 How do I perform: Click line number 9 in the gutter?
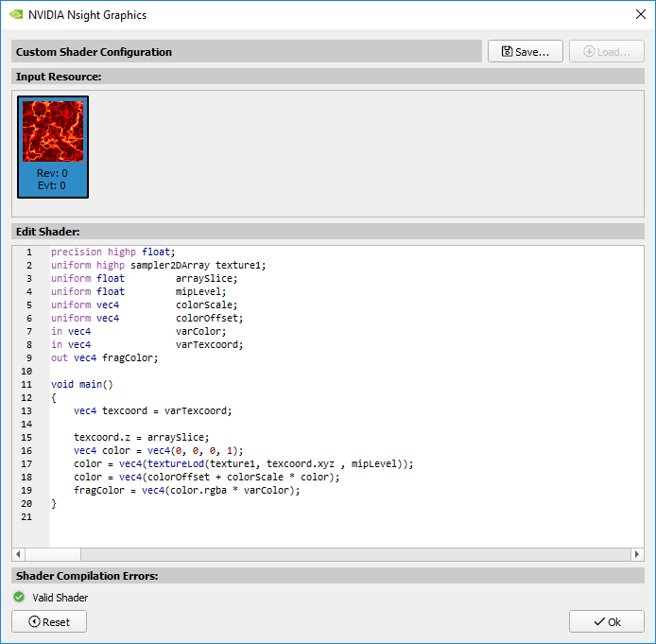point(29,358)
